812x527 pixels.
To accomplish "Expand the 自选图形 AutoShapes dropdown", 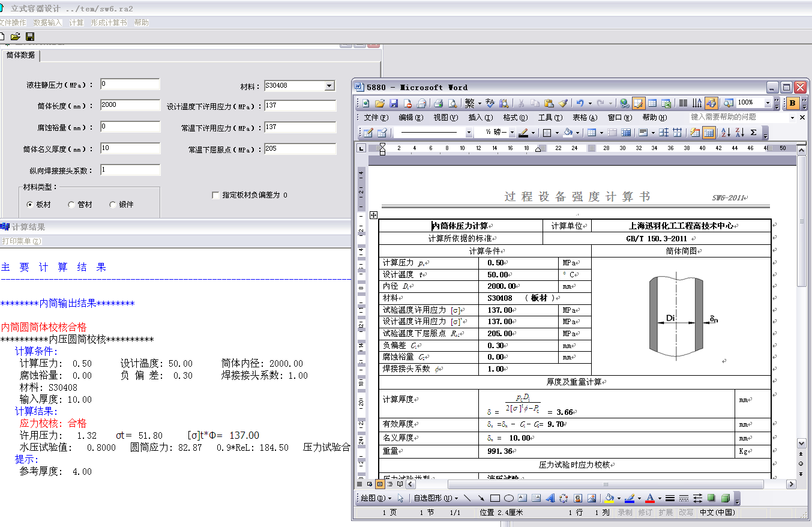I will [456, 498].
